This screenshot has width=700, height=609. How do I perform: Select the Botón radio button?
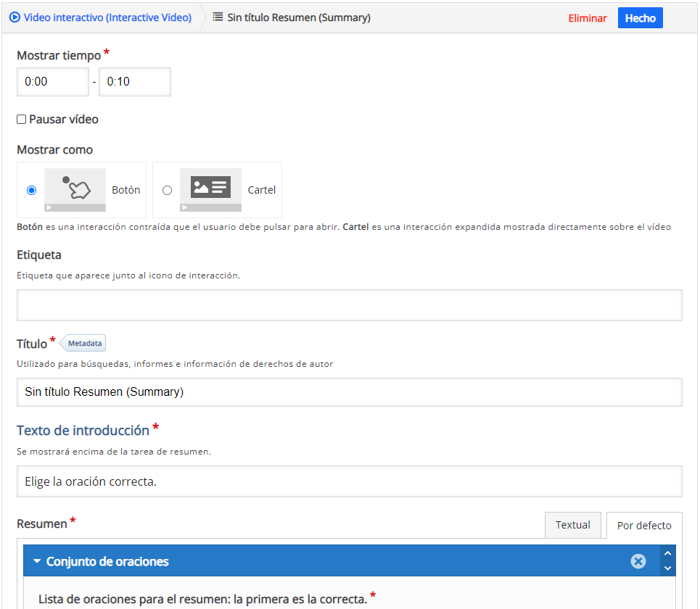(x=31, y=191)
